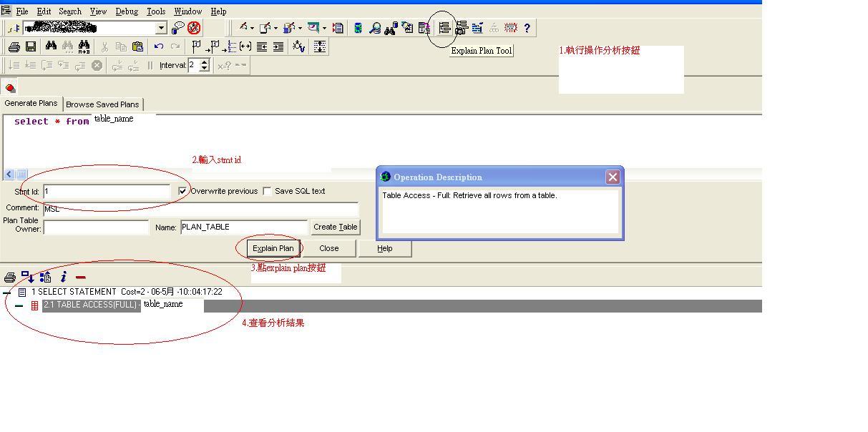Screen dimensions: 868x432
Task: Save the current SQL file
Action: (31, 46)
